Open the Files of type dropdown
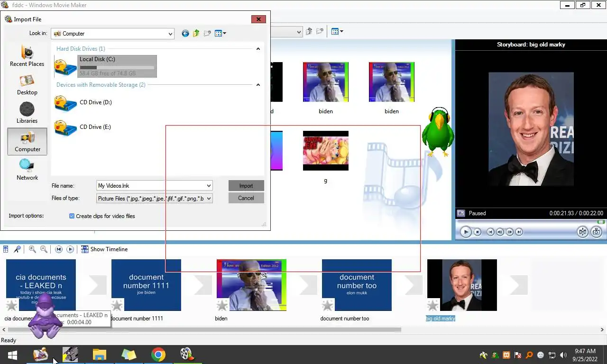Image resolution: width=607 pixels, height=364 pixels. [209, 199]
